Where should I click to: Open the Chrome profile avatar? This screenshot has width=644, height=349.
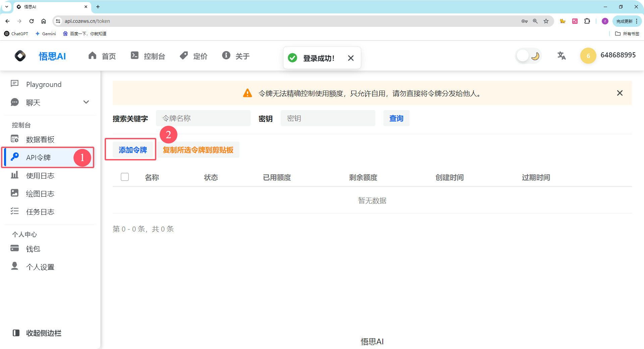click(605, 21)
